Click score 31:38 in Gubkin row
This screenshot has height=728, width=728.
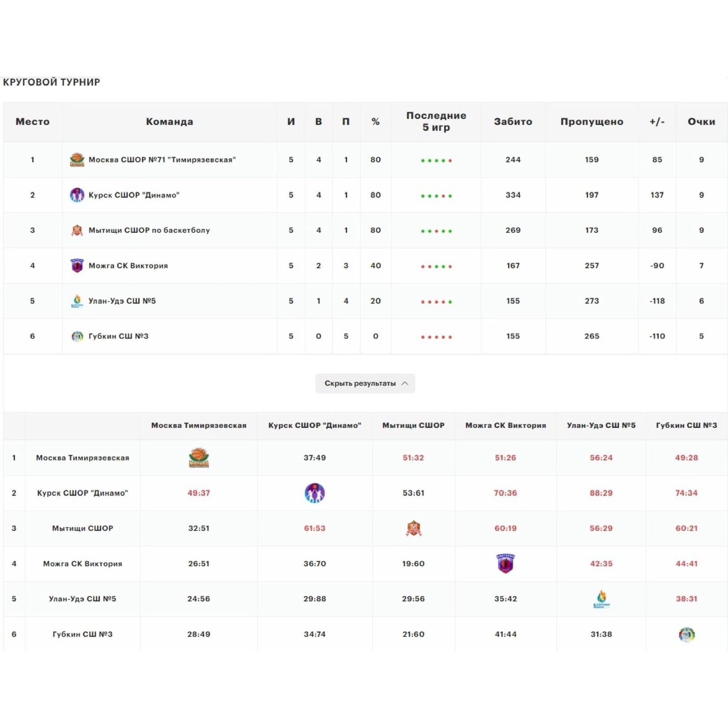[601, 634]
